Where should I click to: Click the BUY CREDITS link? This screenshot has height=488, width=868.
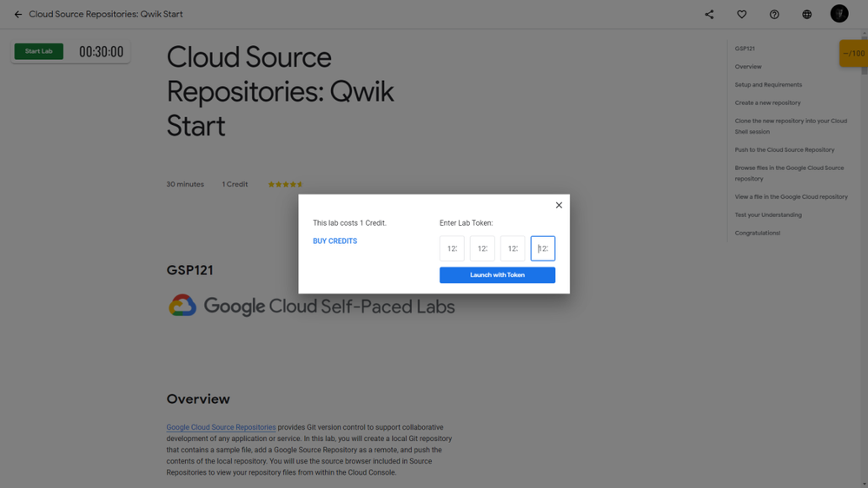click(335, 241)
